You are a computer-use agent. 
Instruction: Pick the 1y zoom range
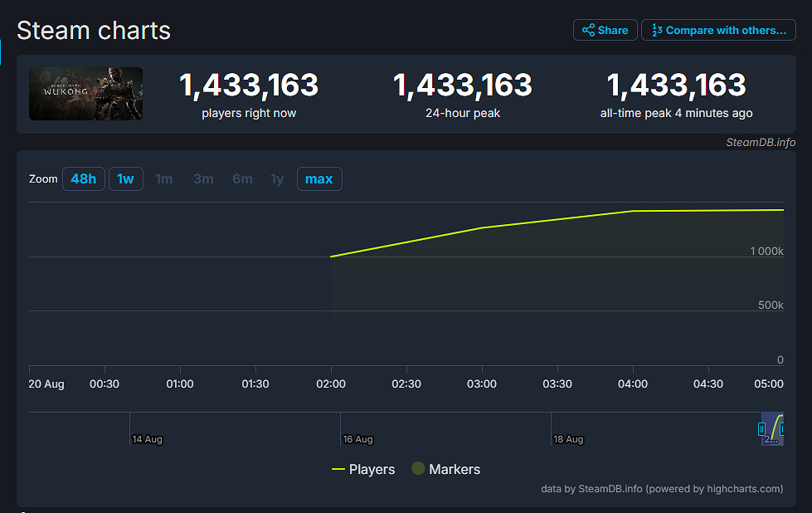coord(277,178)
